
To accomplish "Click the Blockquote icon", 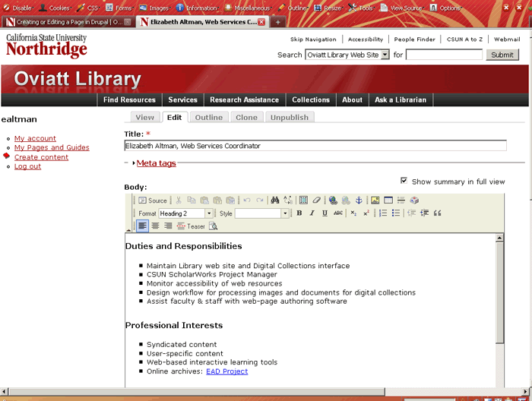I will click(x=438, y=213).
